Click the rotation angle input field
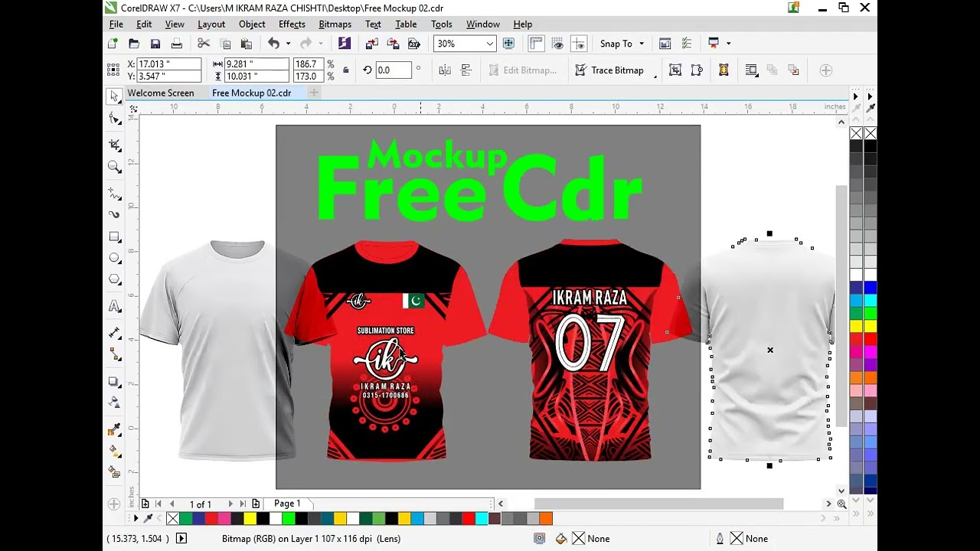The height and width of the screenshot is (551, 980). pyautogui.click(x=394, y=70)
